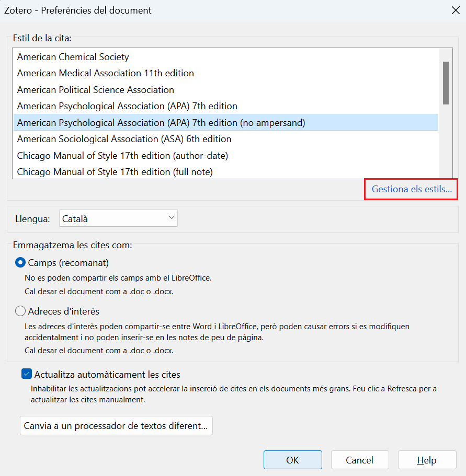The height and width of the screenshot is (476, 466).
Task: Choose American Medical Association 11th edition style
Action: coord(226,73)
